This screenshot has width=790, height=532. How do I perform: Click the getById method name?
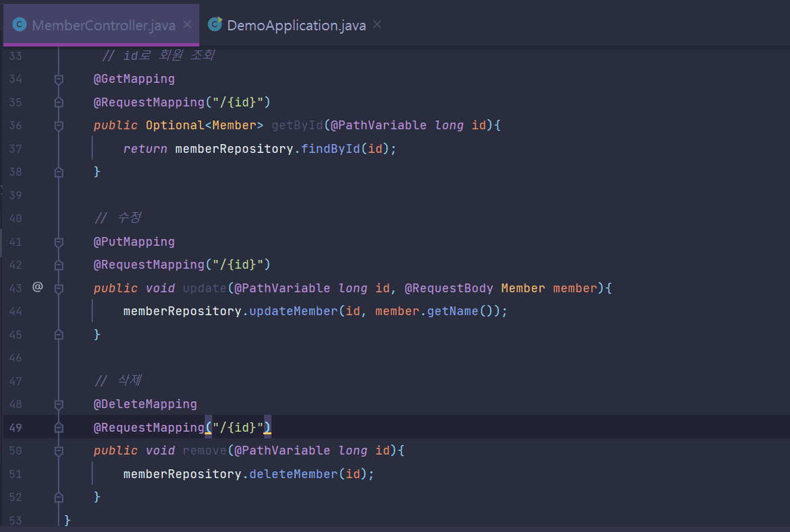(297, 125)
